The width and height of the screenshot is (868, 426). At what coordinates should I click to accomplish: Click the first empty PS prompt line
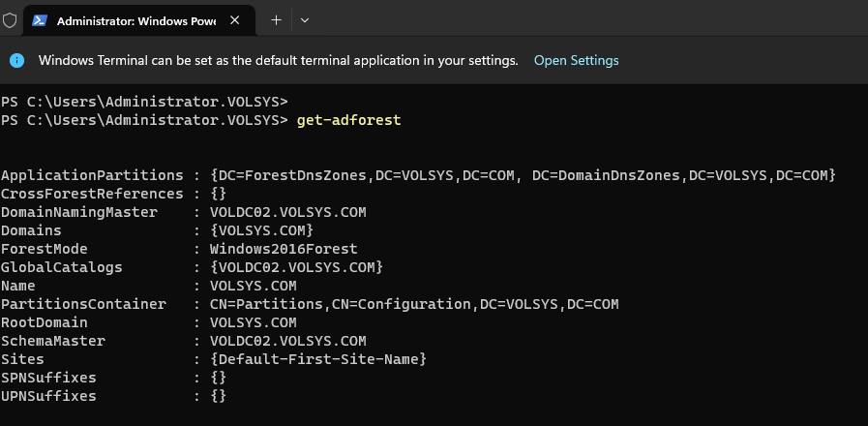(144, 102)
